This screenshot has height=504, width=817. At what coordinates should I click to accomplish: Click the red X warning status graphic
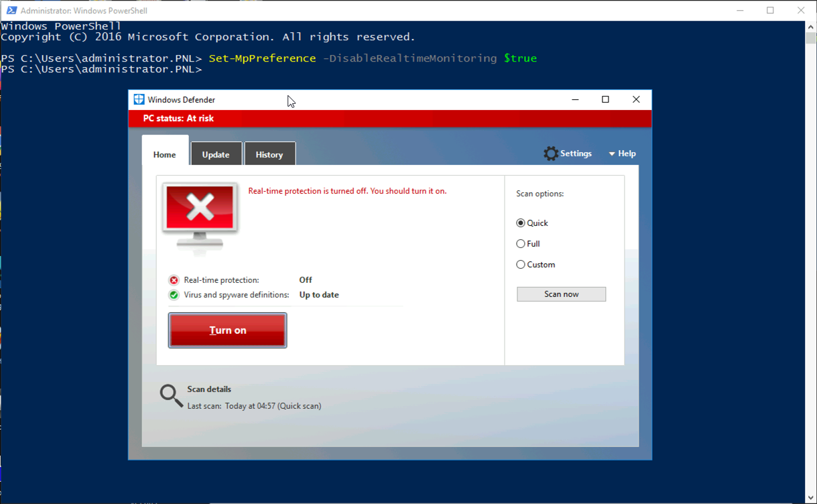tap(200, 213)
